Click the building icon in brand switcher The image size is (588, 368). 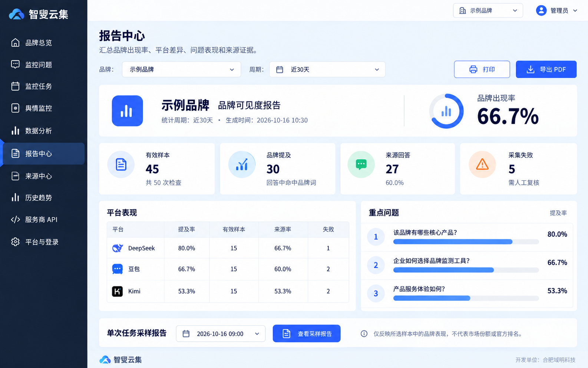(463, 10)
